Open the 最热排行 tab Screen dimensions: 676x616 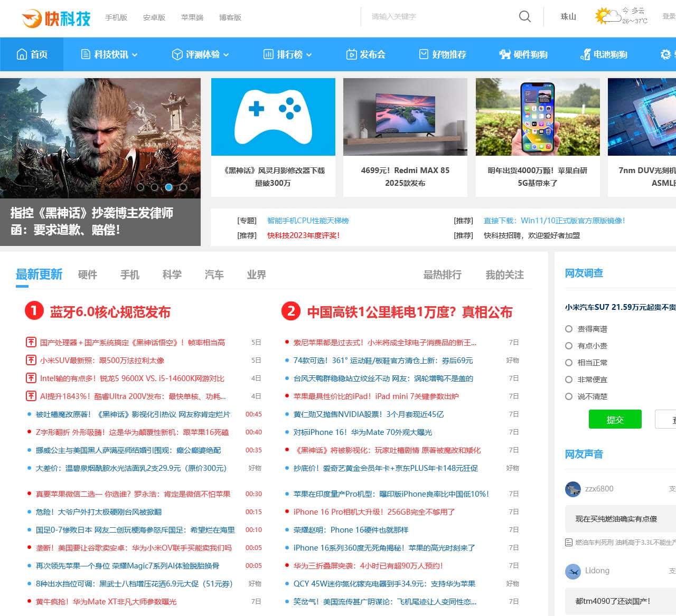click(x=443, y=274)
